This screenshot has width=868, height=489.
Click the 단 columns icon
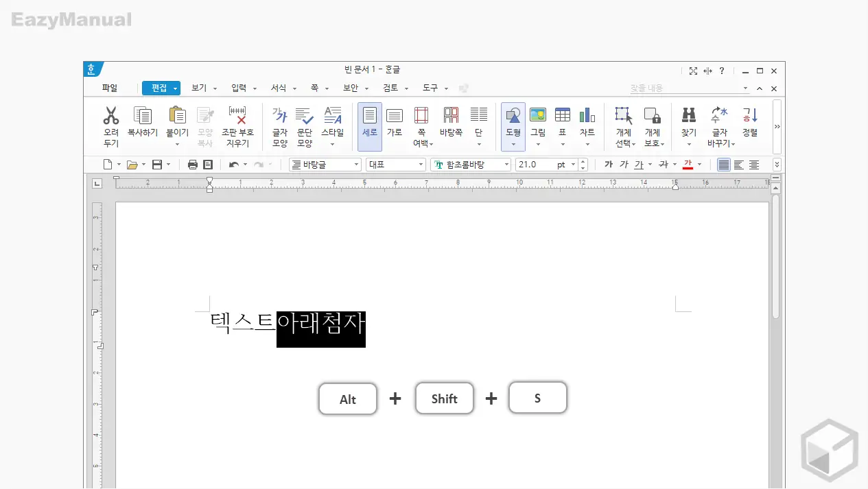479,115
